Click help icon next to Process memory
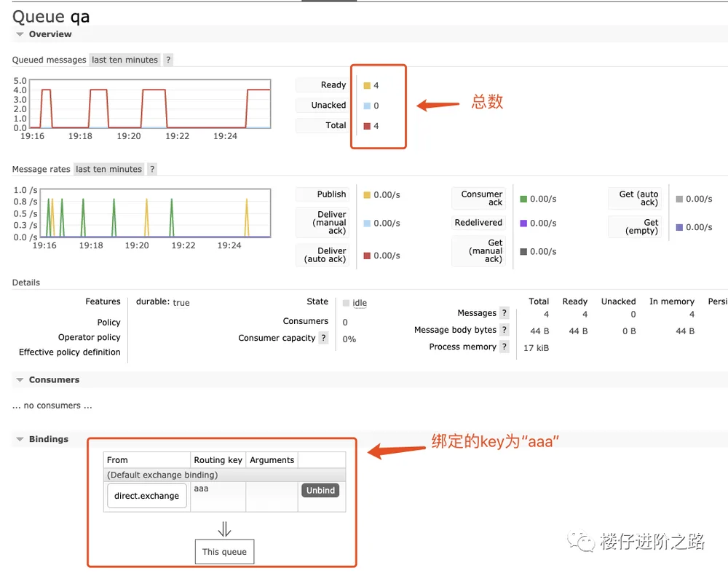The image size is (728, 573). tap(505, 347)
